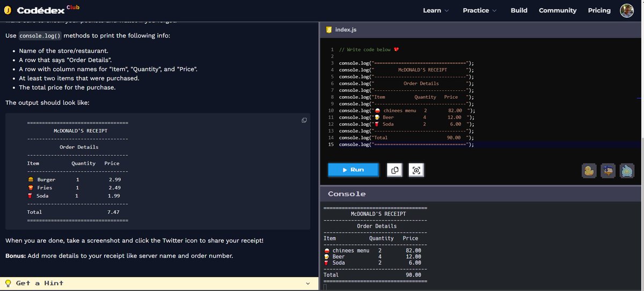Click the 'Bonus:' instruction paragraph
644x291 pixels.
pyautogui.click(x=119, y=256)
